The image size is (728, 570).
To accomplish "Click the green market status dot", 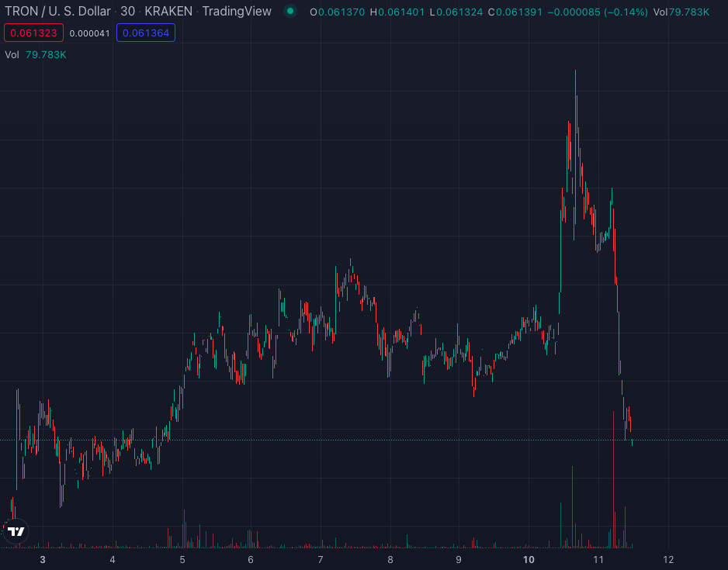I will pyautogui.click(x=290, y=12).
